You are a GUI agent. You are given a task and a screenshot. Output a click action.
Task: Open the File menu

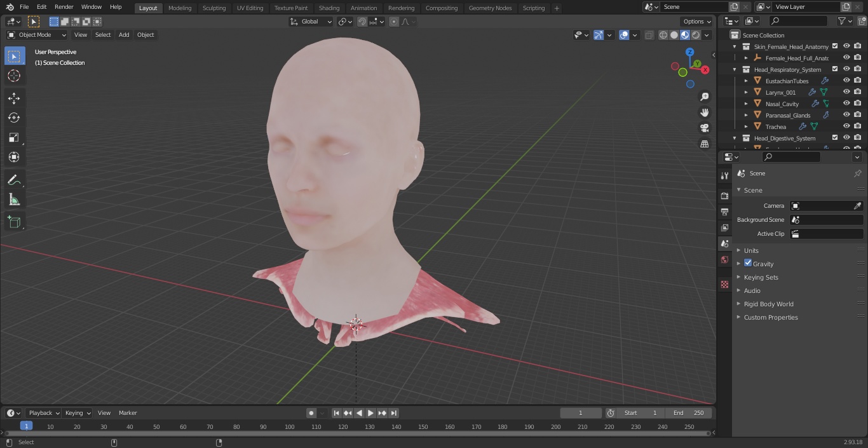[24, 7]
